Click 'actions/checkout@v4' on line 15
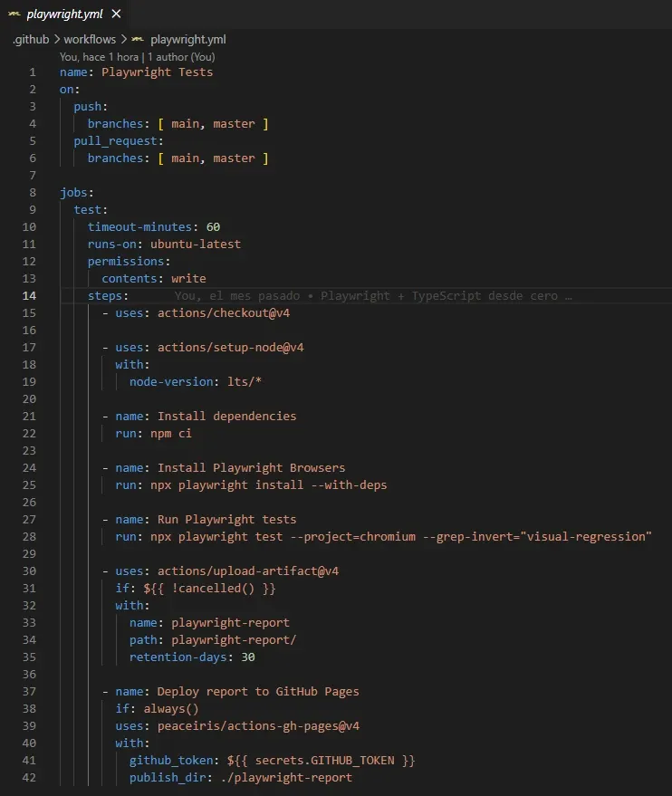Viewport: 672px width, 796px height. [x=224, y=313]
